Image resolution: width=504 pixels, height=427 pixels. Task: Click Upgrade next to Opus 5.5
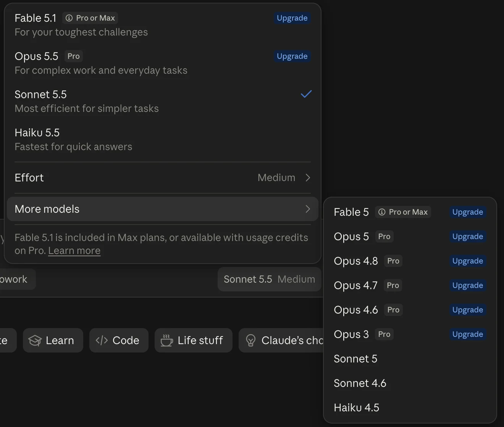[x=292, y=56]
